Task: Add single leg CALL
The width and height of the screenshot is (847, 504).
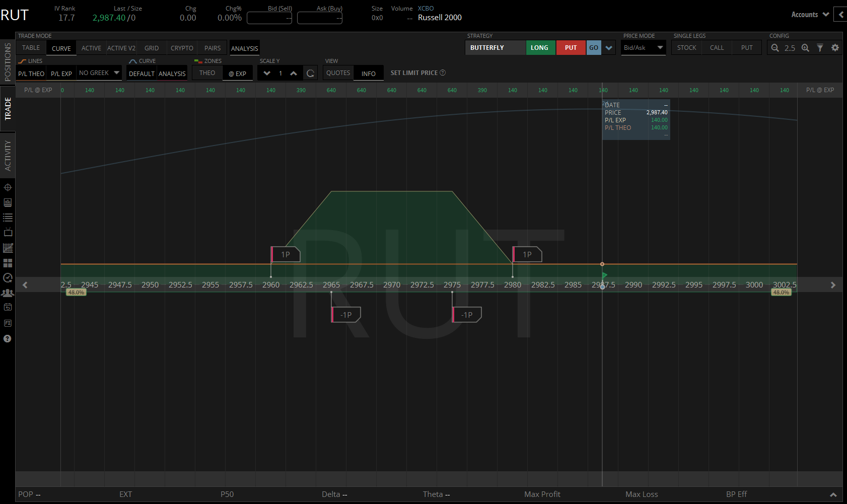Action: point(717,48)
